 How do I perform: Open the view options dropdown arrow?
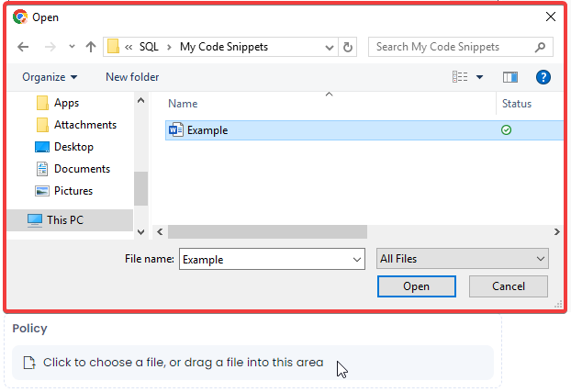[479, 77]
